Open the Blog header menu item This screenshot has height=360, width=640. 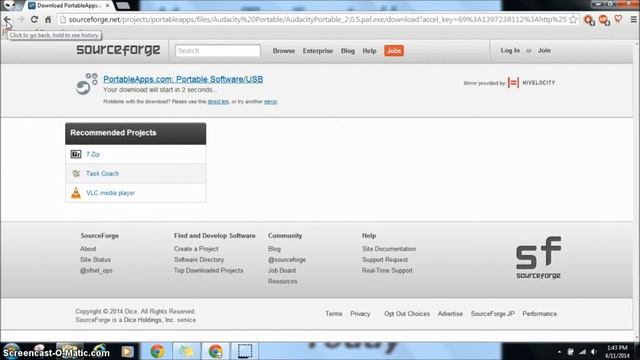click(x=348, y=51)
